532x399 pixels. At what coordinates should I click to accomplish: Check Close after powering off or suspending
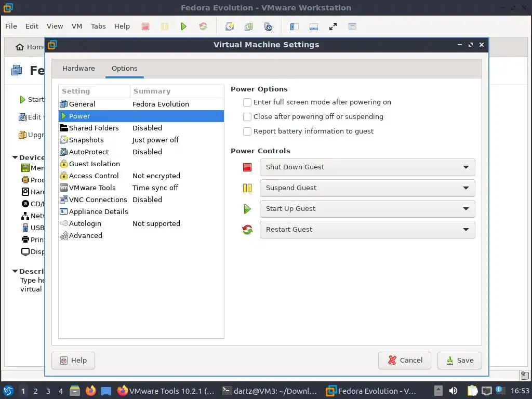point(247,117)
